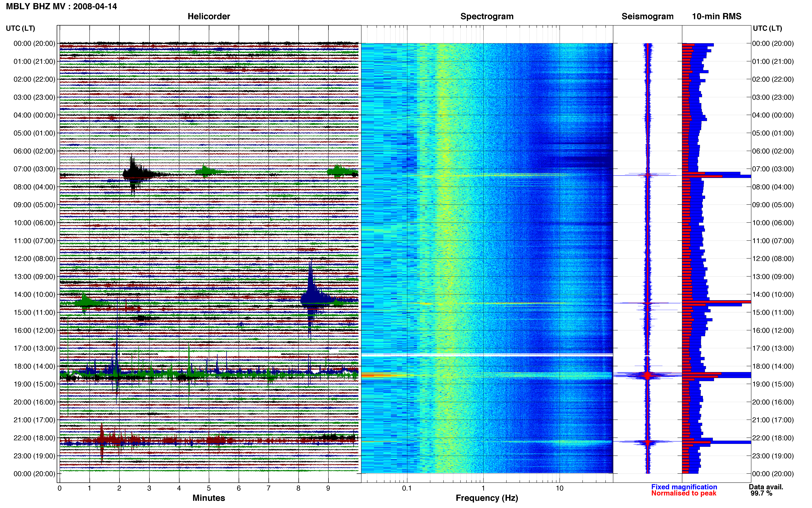812x508 pixels.
Task: Click left time label '18:00 (14:00)'
Action: click(x=34, y=366)
